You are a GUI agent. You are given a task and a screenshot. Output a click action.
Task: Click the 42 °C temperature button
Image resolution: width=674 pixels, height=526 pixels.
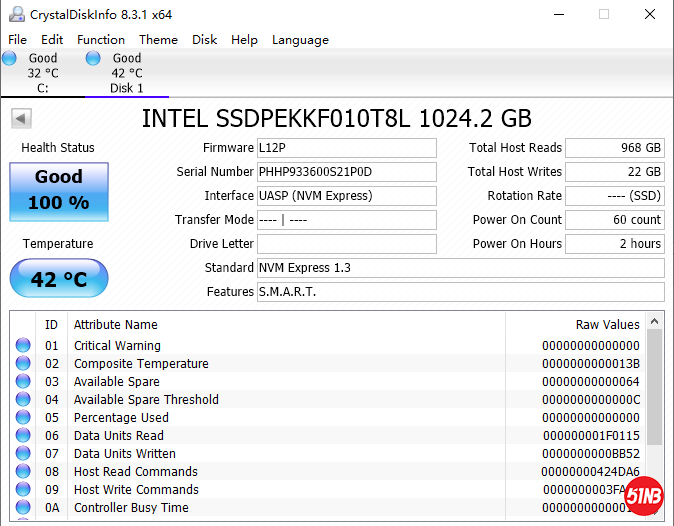coord(58,279)
